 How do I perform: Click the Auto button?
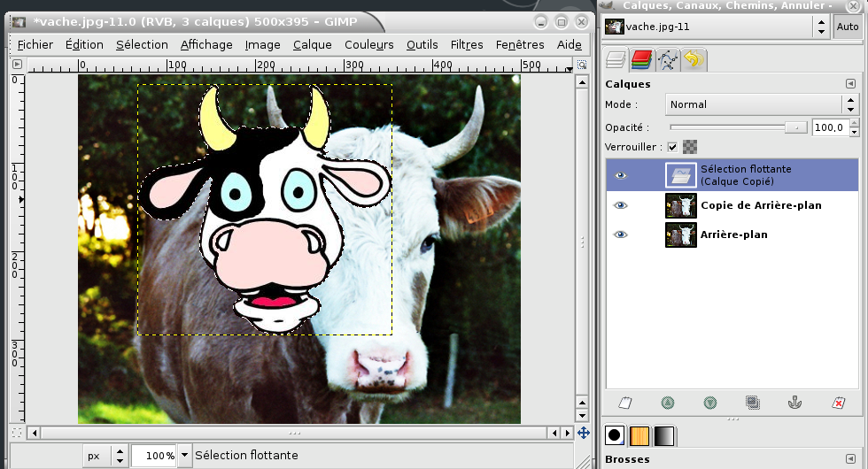coord(847,27)
